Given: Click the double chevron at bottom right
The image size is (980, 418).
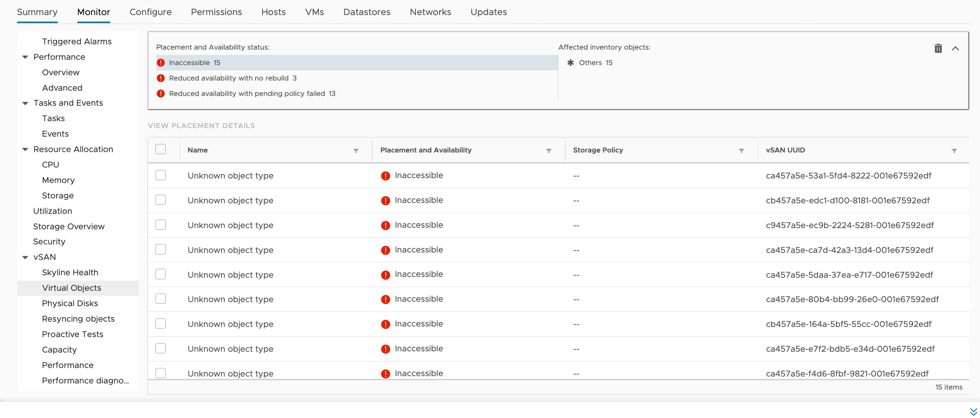Looking at the screenshot, I should click(973, 411).
